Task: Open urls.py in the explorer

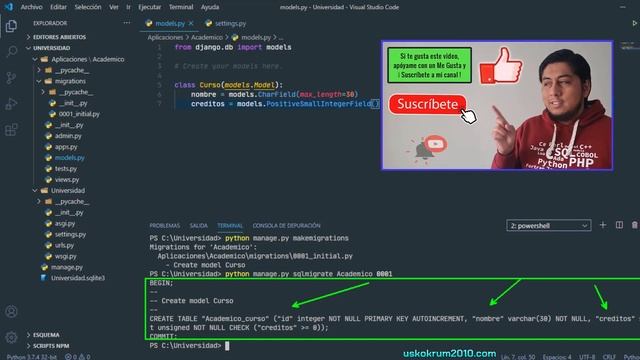Action: (64, 246)
